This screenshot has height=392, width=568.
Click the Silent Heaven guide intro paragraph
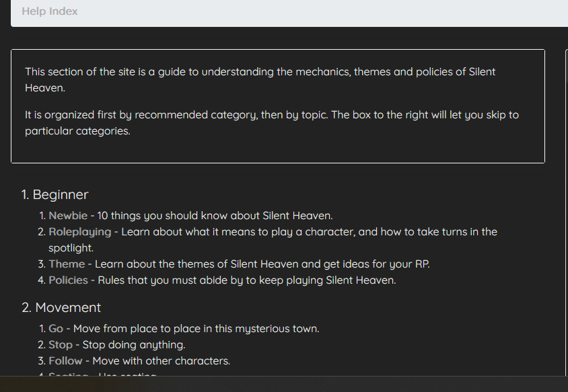pyautogui.click(x=260, y=79)
